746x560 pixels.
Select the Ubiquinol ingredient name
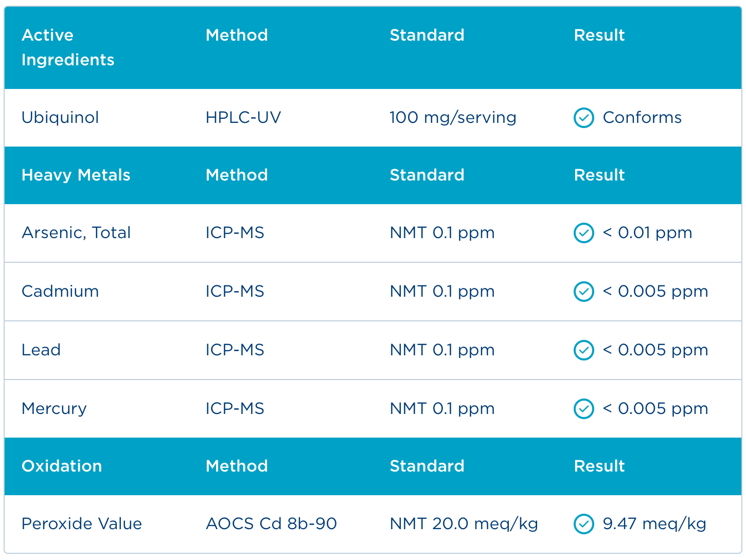60,118
